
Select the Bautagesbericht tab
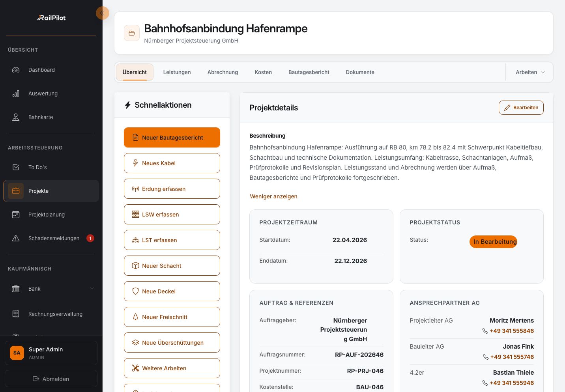tap(309, 72)
